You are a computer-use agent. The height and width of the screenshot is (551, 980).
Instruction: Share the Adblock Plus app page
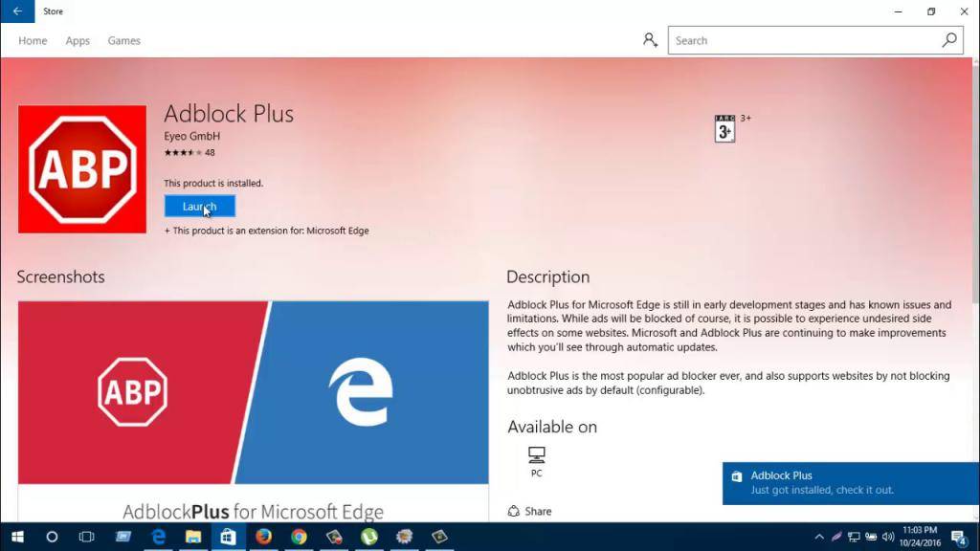(x=529, y=511)
